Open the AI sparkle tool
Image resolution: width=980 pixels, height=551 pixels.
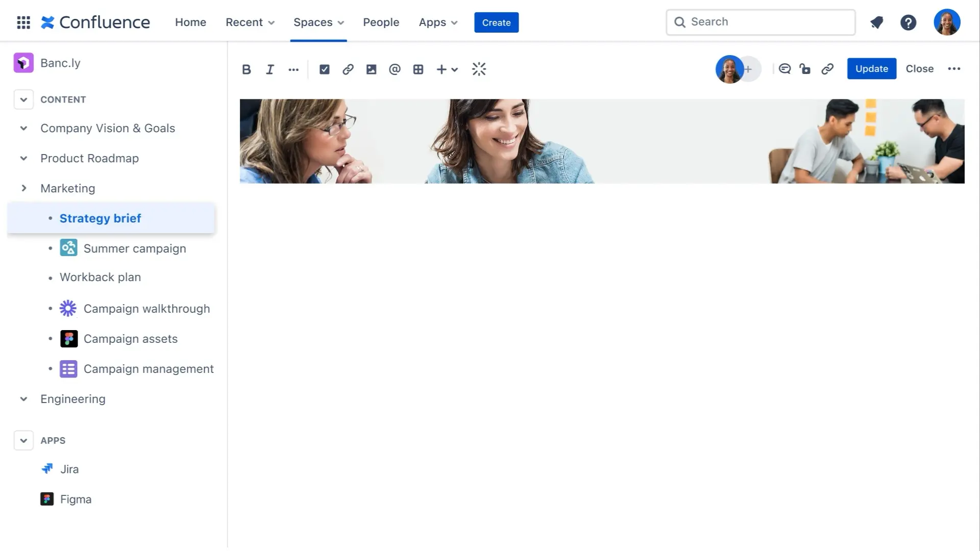click(x=479, y=69)
